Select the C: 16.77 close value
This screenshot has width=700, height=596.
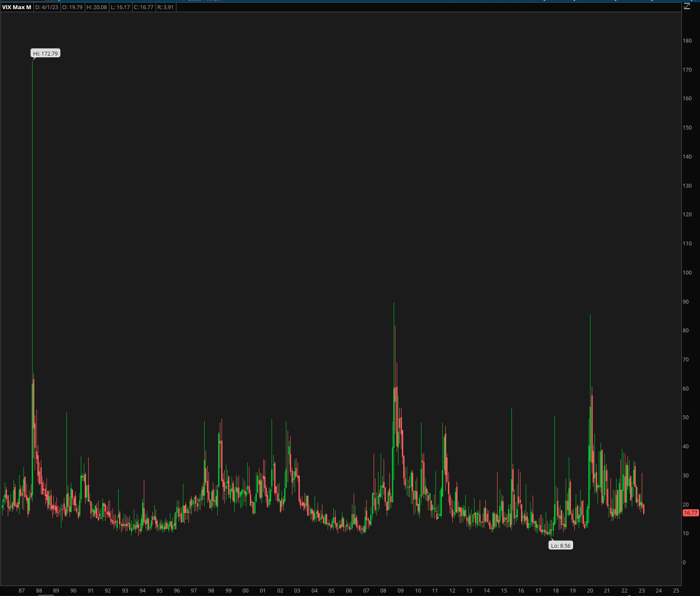[x=144, y=7]
